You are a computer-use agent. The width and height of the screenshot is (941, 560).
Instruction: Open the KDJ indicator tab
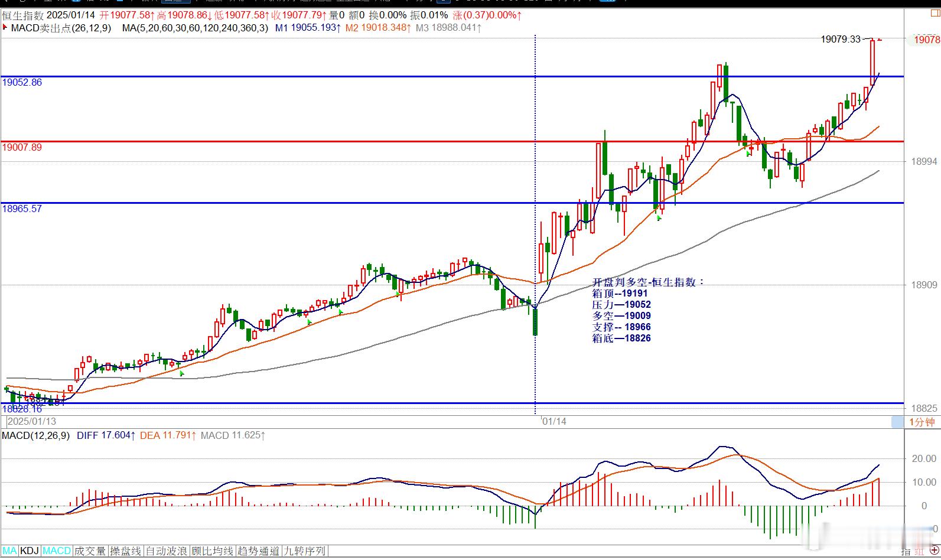30,551
